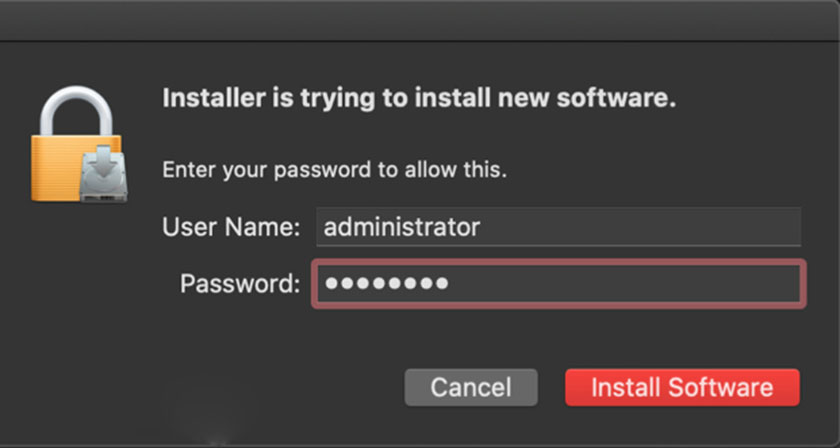Focus the User Name text field
Viewport: 840px width, 448px height.
558,227
